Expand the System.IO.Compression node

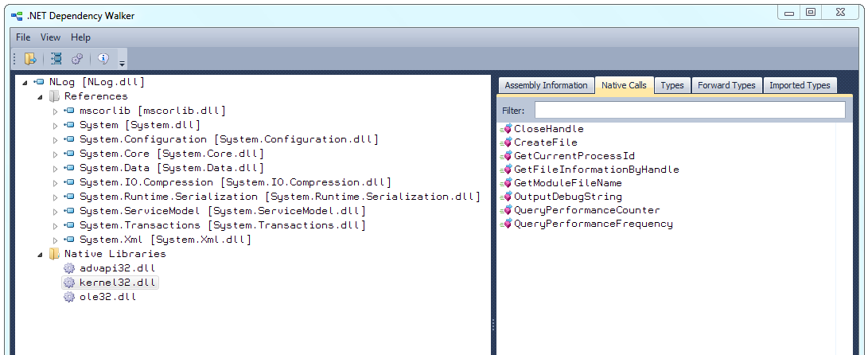55,183
